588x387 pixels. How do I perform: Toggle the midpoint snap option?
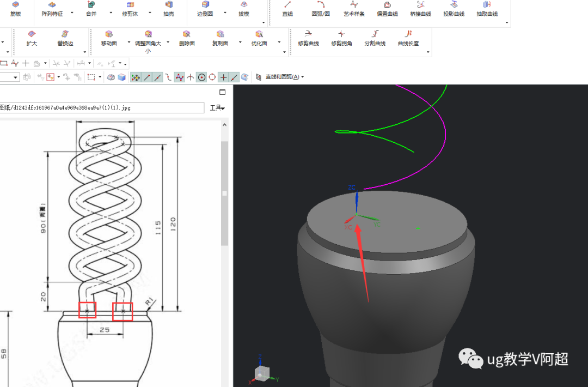click(x=158, y=77)
